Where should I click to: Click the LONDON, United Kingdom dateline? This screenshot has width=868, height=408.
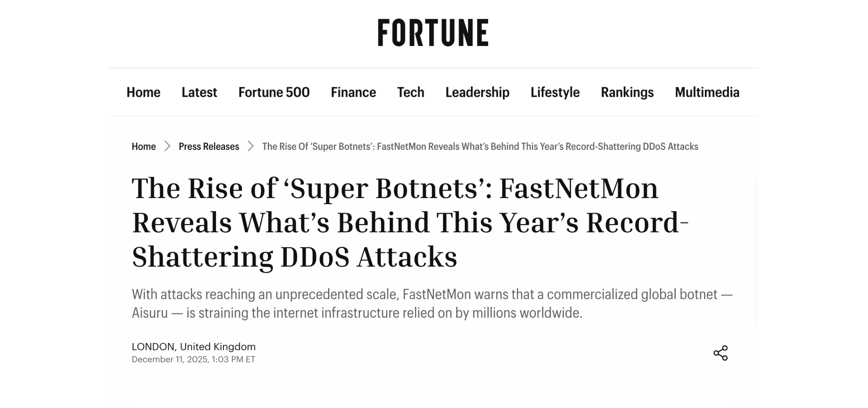pos(194,347)
